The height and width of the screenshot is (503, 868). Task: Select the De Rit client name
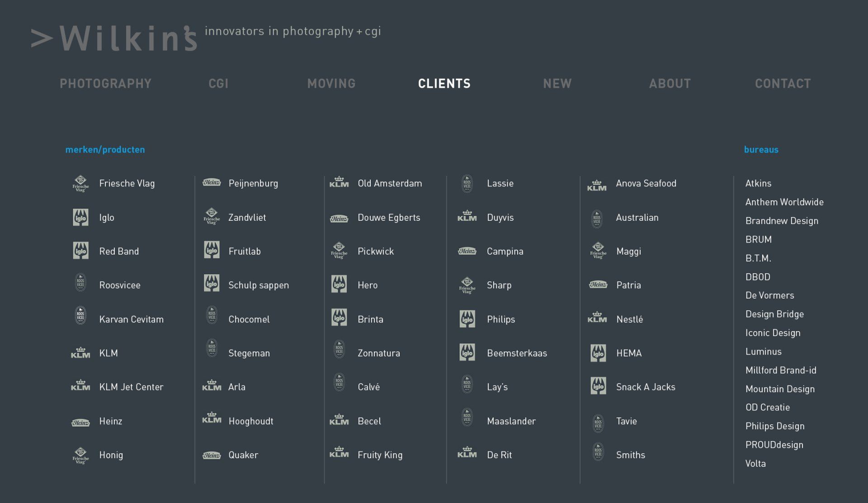click(499, 455)
